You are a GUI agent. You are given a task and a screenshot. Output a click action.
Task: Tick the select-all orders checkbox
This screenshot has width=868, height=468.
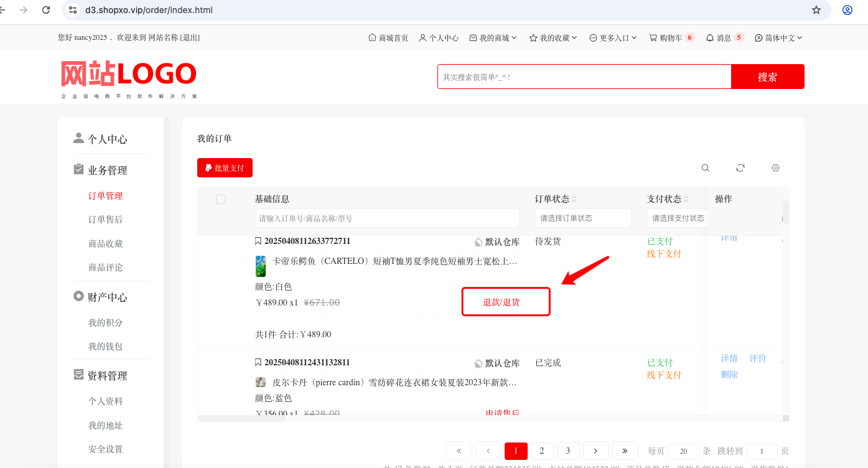pyautogui.click(x=221, y=199)
